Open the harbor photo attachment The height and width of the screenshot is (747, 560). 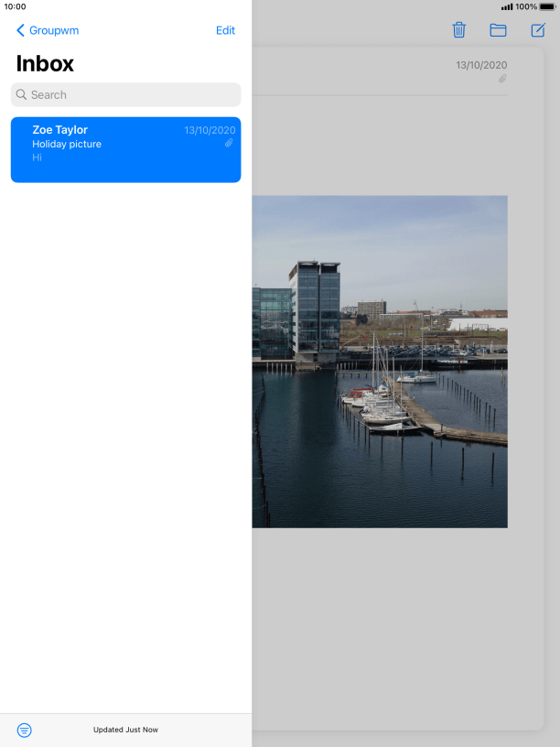coord(380,361)
